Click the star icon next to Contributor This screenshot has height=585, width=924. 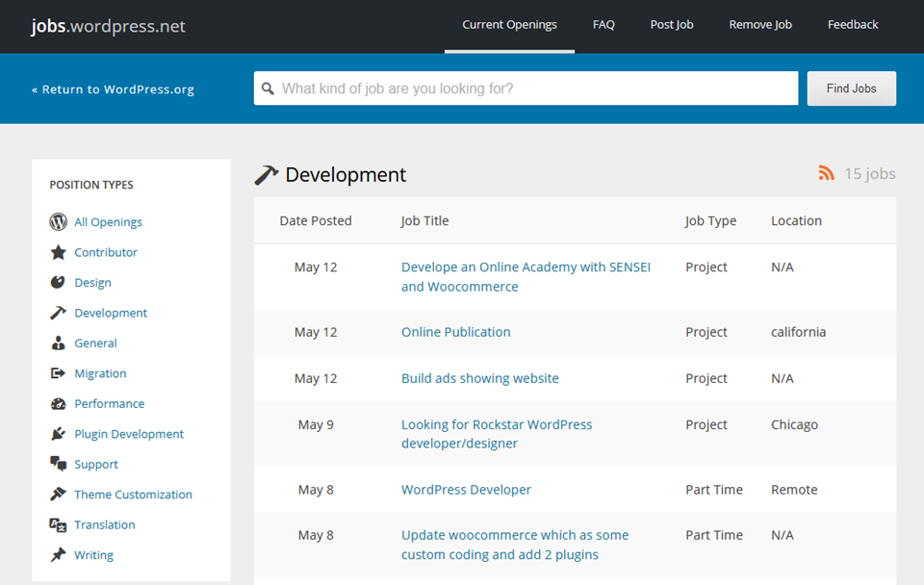[x=57, y=252]
